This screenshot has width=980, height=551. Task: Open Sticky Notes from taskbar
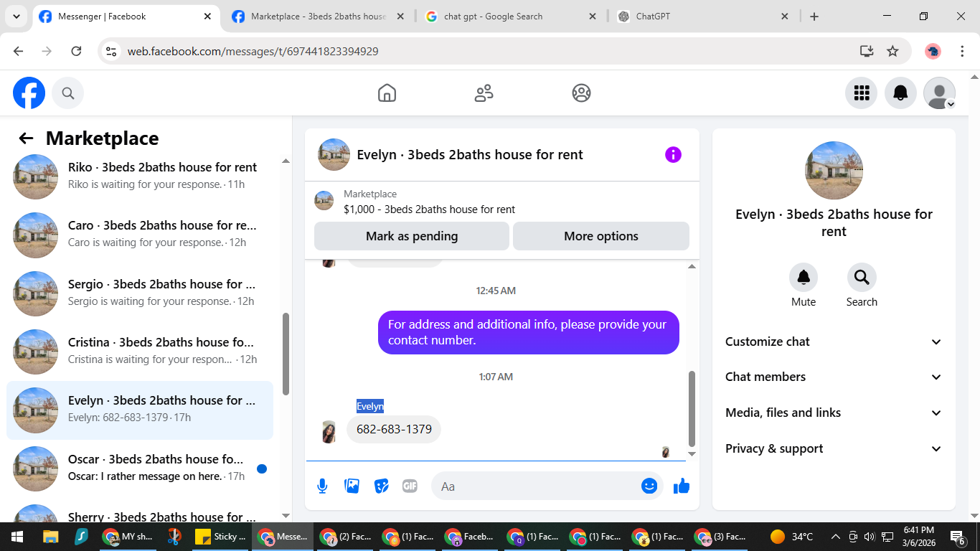pos(221,537)
